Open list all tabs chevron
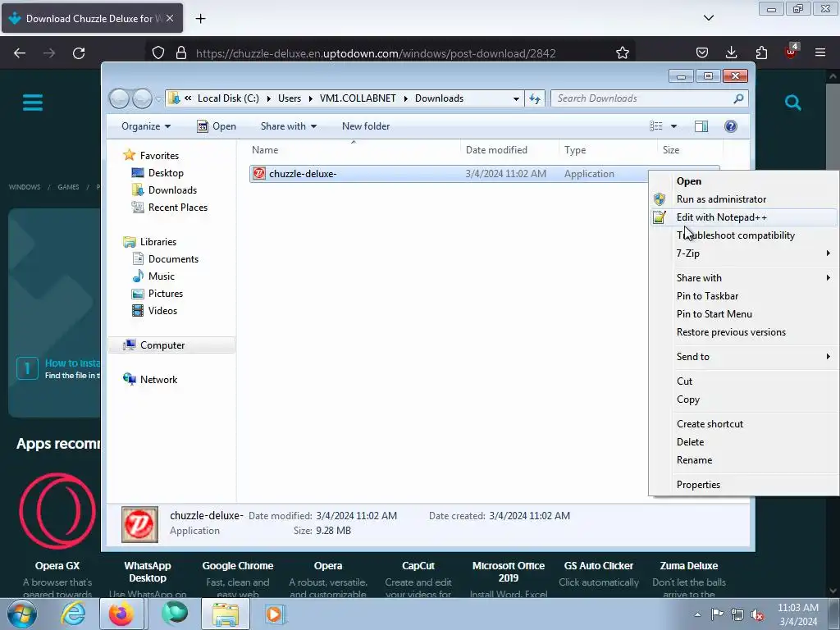This screenshot has width=840, height=630. (x=709, y=18)
